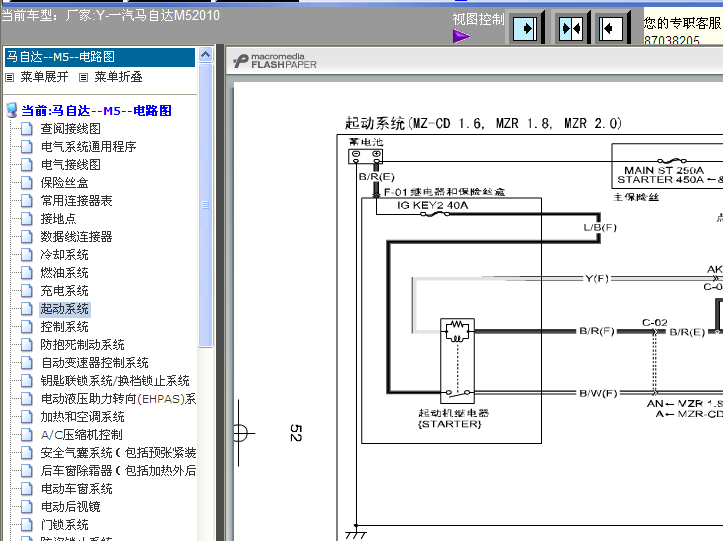
Task: Click the purple play arrow under 视图控制
Action: [461, 36]
